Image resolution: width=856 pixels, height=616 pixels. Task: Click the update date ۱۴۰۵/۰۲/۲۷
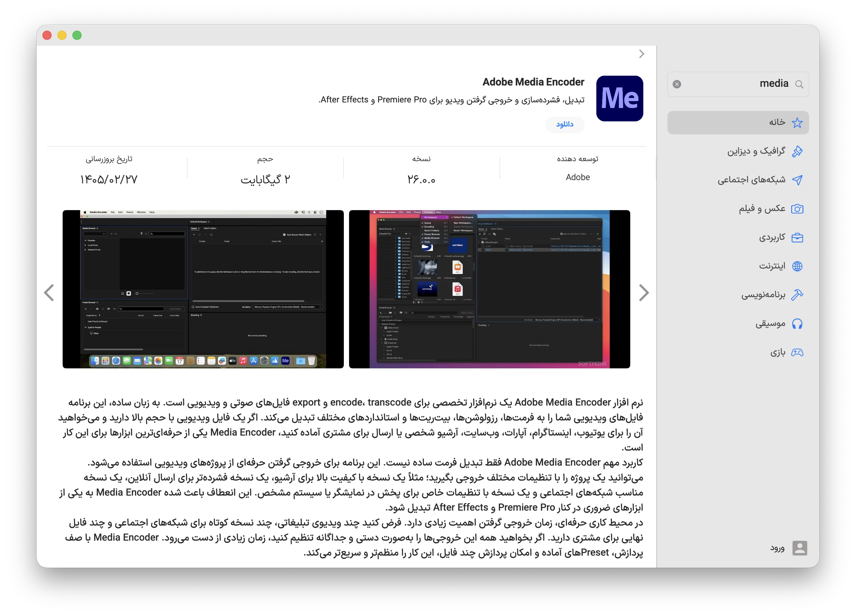coord(109,180)
